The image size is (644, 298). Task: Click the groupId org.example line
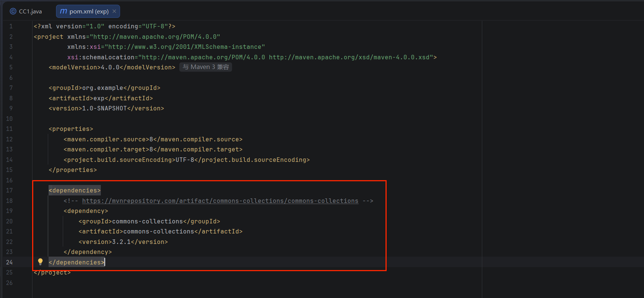[104, 88]
